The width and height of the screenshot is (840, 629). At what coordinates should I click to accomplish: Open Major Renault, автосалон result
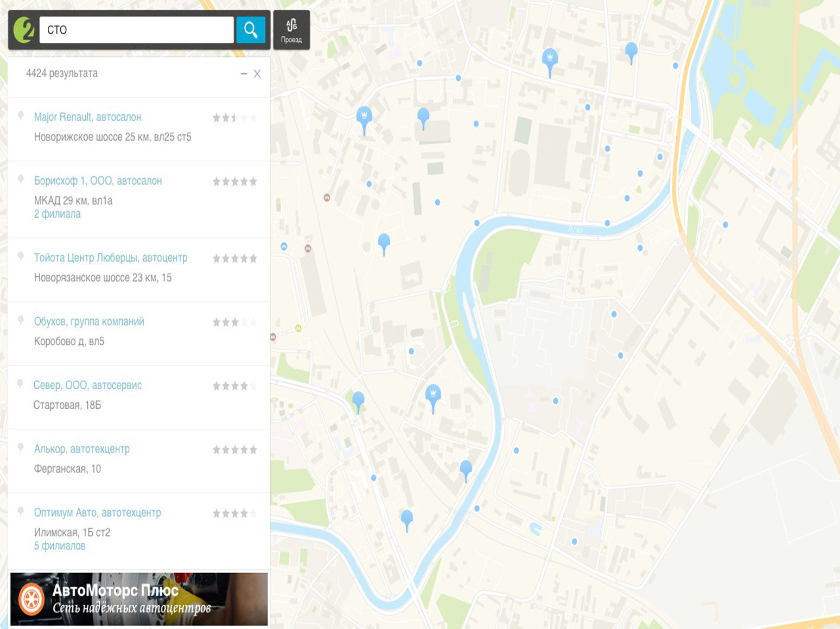(87, 117)
